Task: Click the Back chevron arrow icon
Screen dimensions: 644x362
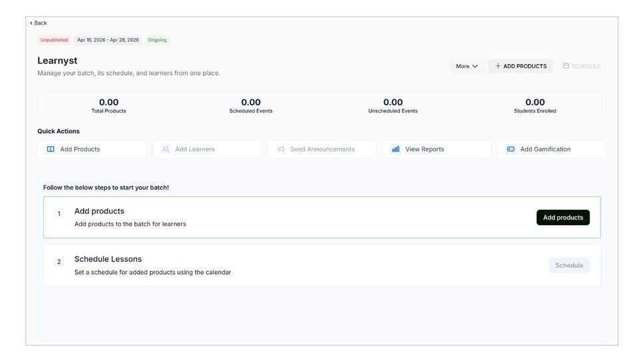Action: pos(31,23)
